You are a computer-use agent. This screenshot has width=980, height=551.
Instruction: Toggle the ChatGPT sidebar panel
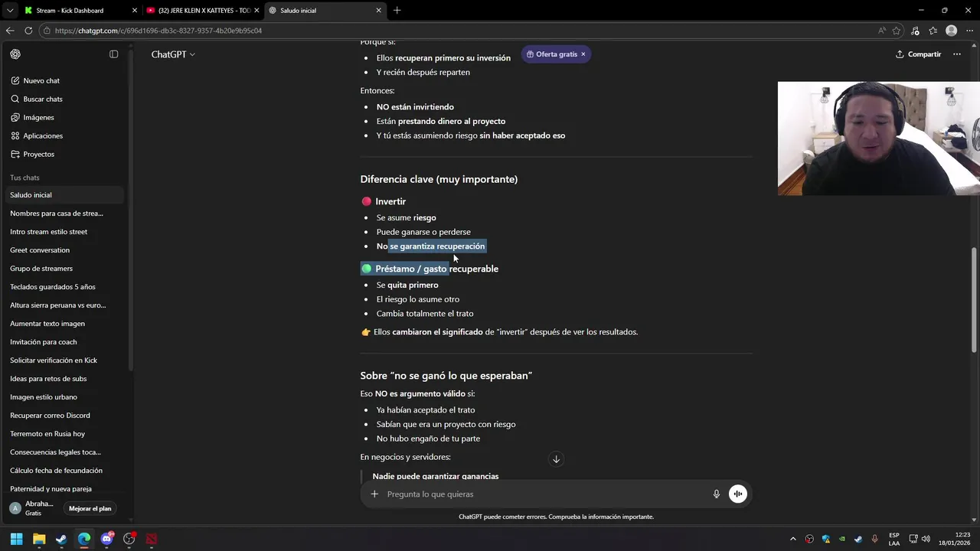point(113,54)
